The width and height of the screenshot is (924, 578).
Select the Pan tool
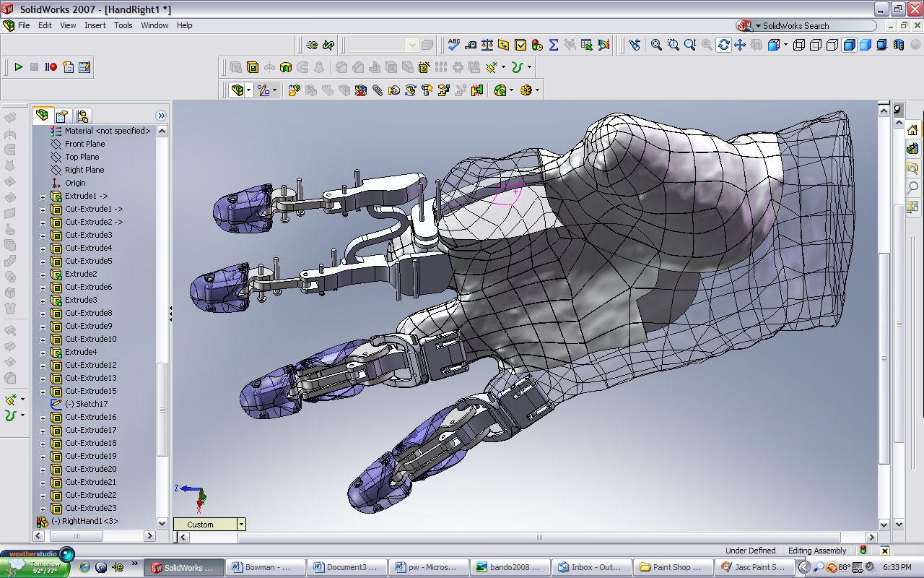[x=740, y=45]
